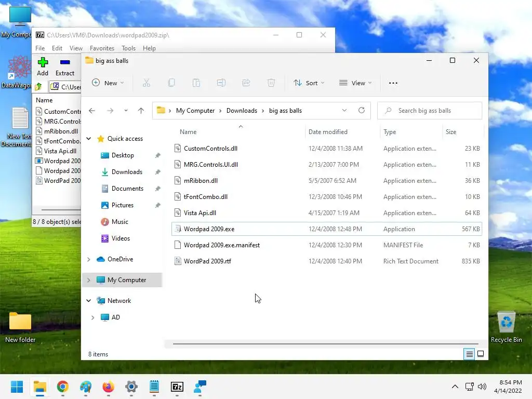This screenshot has width=532, height=399.
Task: Collapse the Network tree node
Action: (x=89, y=301)
